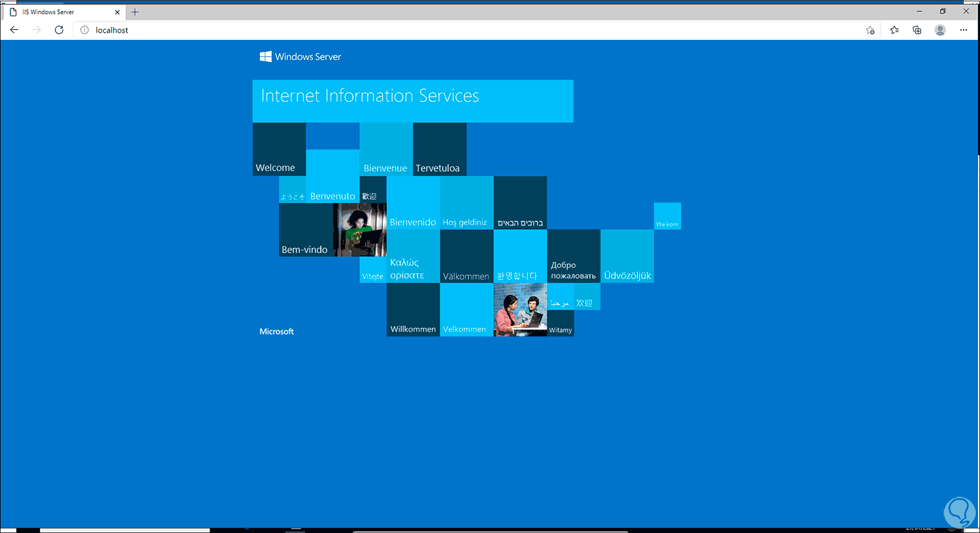
Task: Click the Microsoft text on the page
Action: tap(277, 332)
